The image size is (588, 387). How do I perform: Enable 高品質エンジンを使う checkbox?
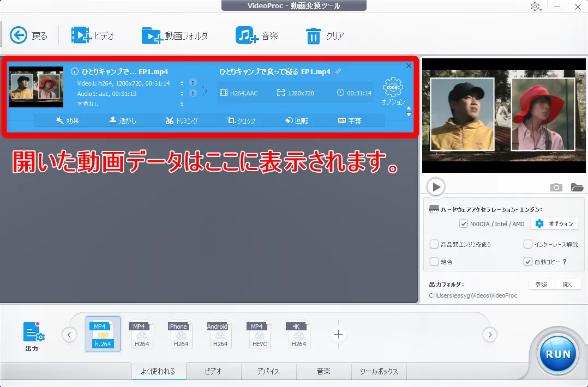434,244
